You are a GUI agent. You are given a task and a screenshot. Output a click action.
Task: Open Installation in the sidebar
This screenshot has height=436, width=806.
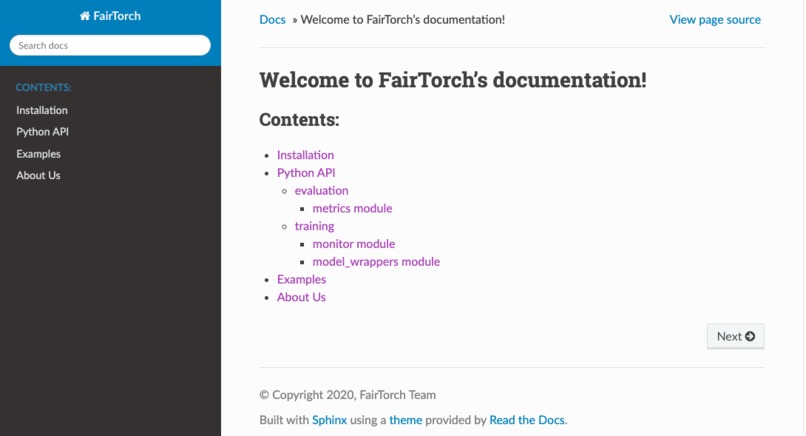42,110
